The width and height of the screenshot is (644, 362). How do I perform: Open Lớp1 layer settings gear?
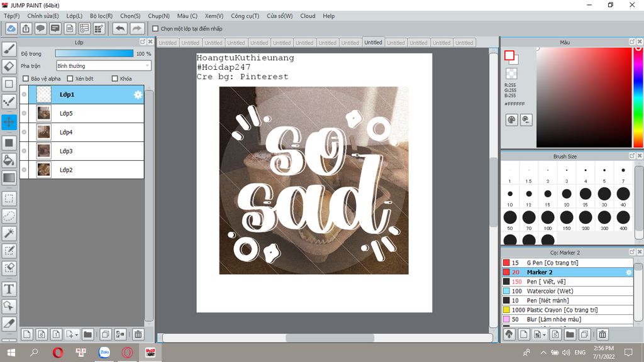(138, 95)
